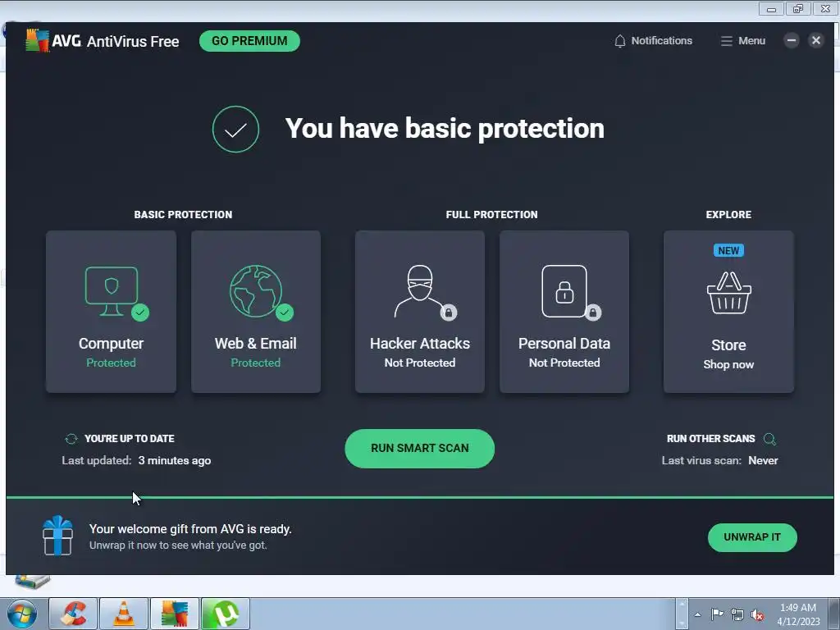Click the green check badge on Computer

pyautogui.click(x=140, y=313)
